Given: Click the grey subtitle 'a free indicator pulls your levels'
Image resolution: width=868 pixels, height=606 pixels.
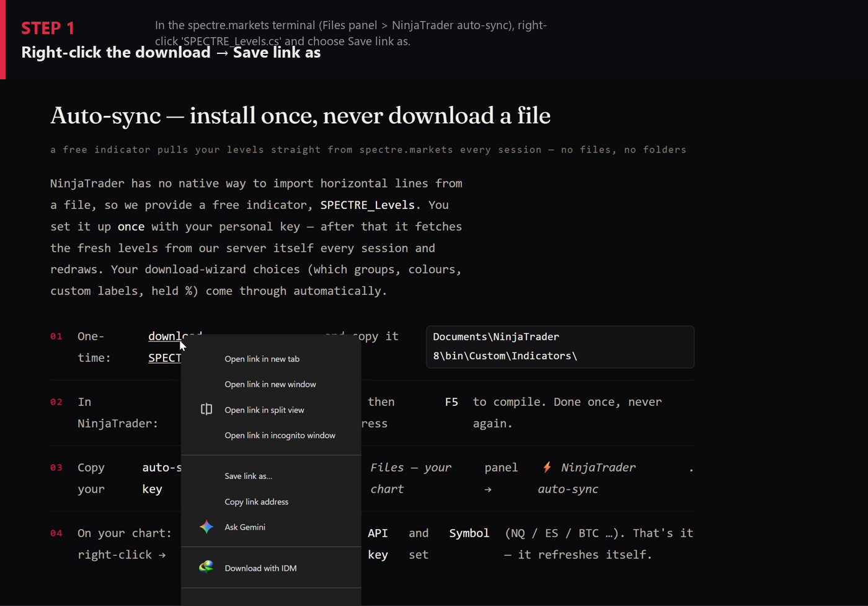Looking at the screenshot, I should (368, 149).
